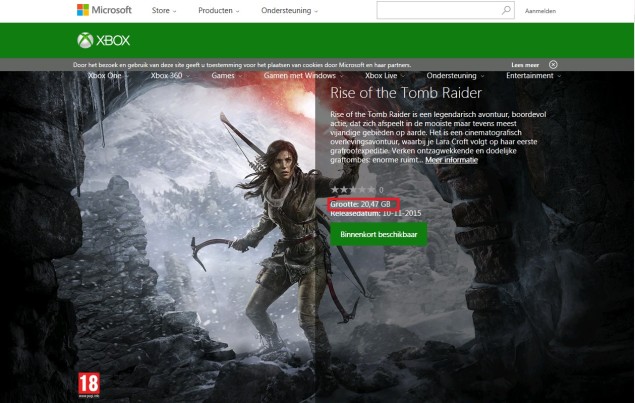Click the Binnenkort beschikbaar button

click(x=378, y=234)
